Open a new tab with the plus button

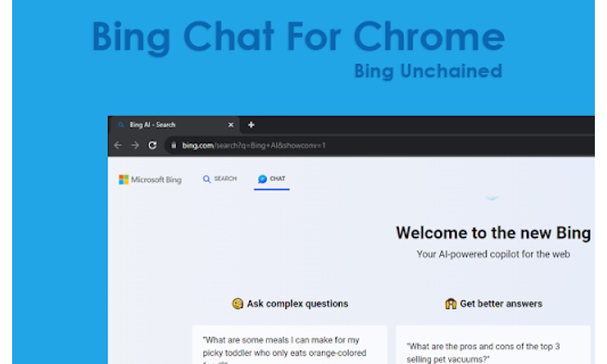point(251,125)
